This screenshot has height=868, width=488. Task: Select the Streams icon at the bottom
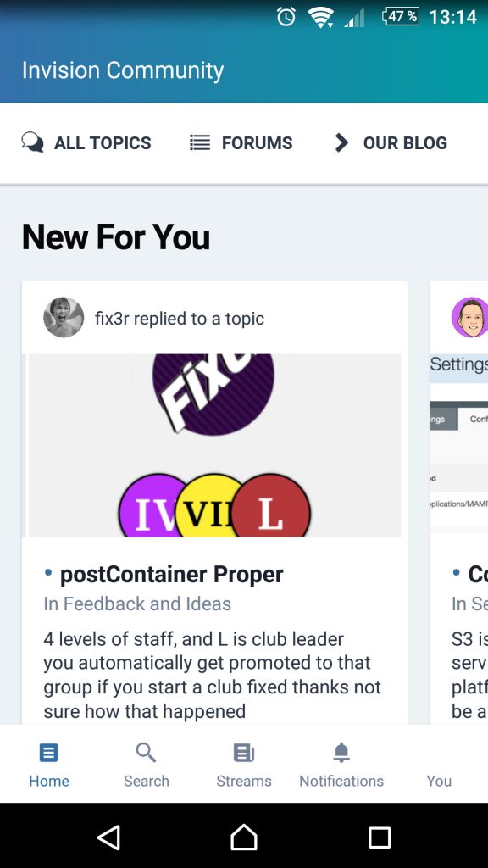[243, 753]
